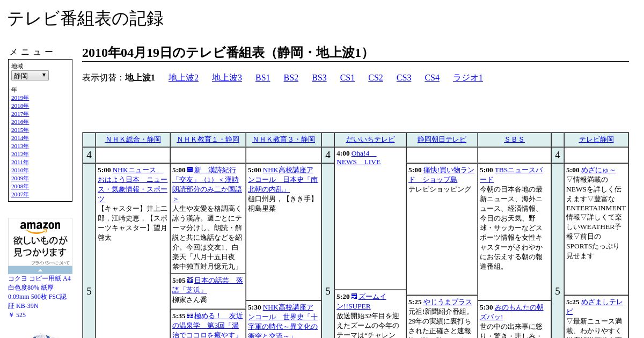Click the icon before 極める! 友近の温泉学
Screen dimensions: 644x338
coord(190,316)
